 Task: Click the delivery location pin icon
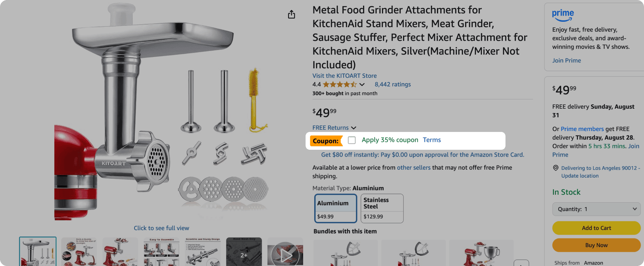pyautogui.click(x=555, y=168)
